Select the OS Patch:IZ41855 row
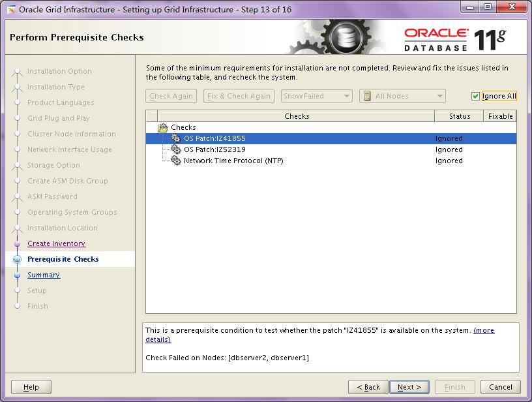The image size is (532, 402). (x=331, y=138)
